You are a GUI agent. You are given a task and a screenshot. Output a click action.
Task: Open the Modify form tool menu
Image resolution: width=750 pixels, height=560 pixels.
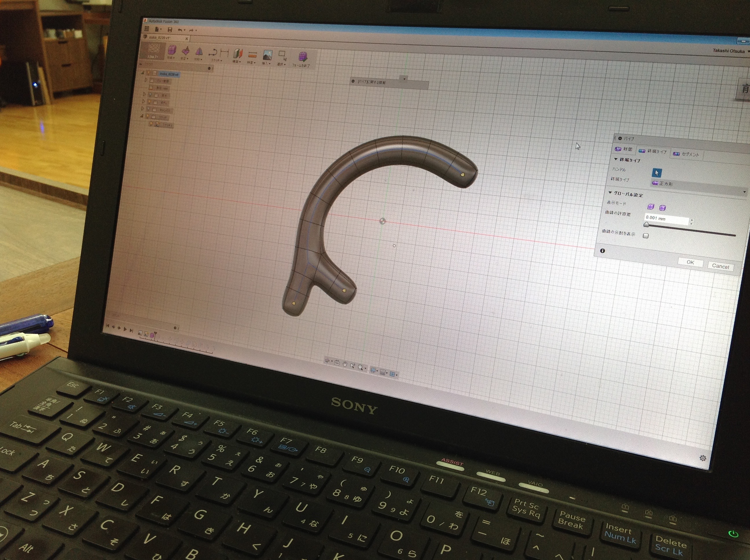[x=185, y=53]
